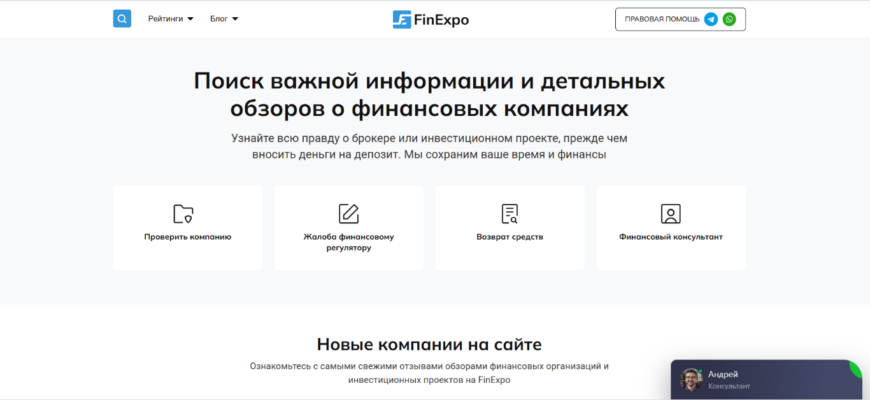The image size is (870, 400).
Task: Expand the Блог dropdown arrow
Action: tap(235, 19)
